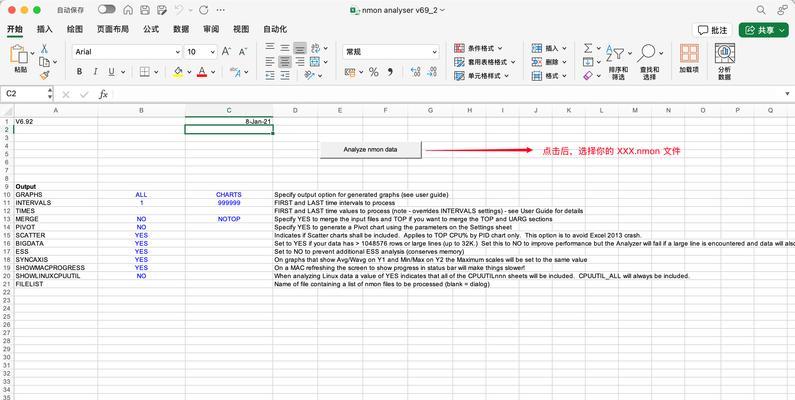The image size is (795, 400).
Task: Cut selection with the scissors icon
Action: [44, 49]
